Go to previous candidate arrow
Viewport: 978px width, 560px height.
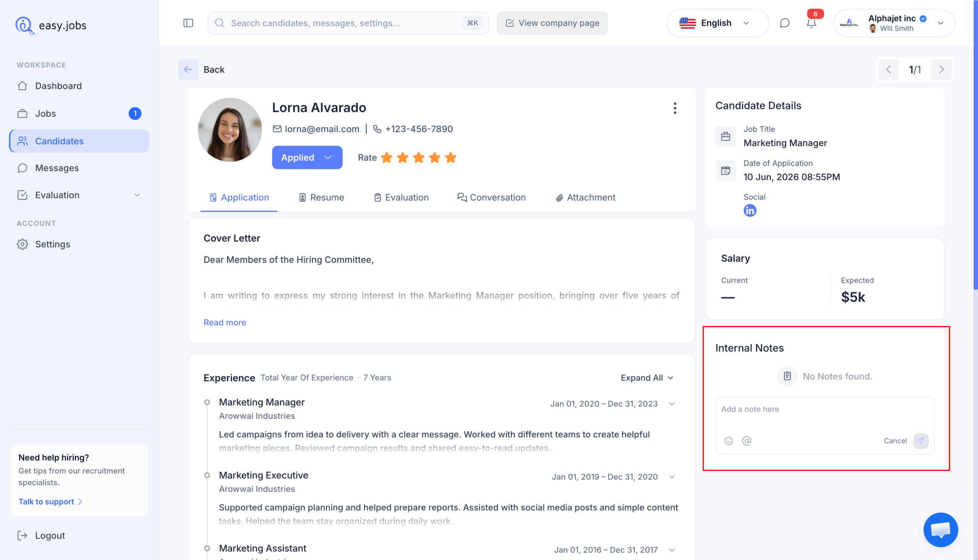[x=888, y=70]
